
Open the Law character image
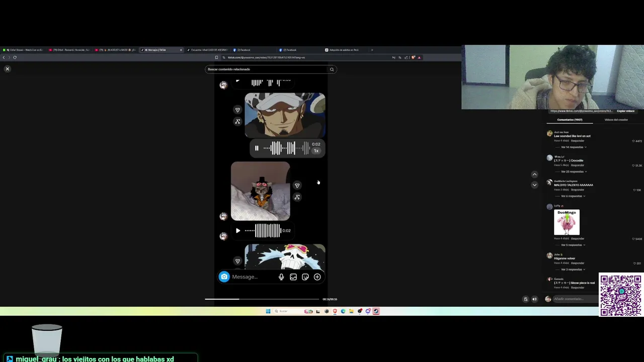point(285,115)
